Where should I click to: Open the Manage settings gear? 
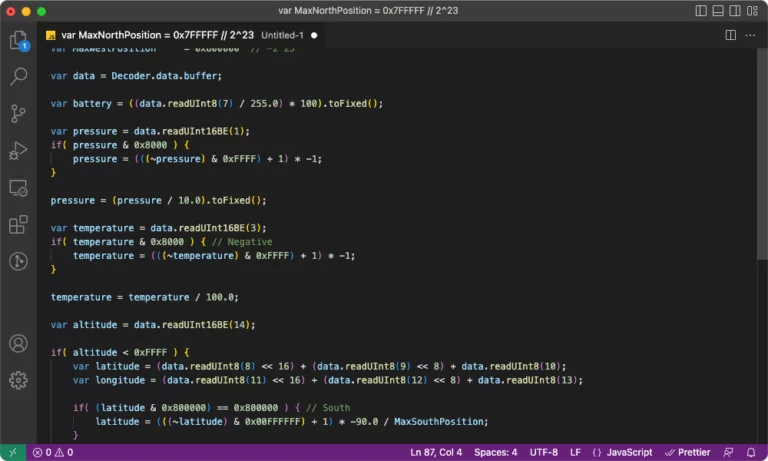point(18,380)
